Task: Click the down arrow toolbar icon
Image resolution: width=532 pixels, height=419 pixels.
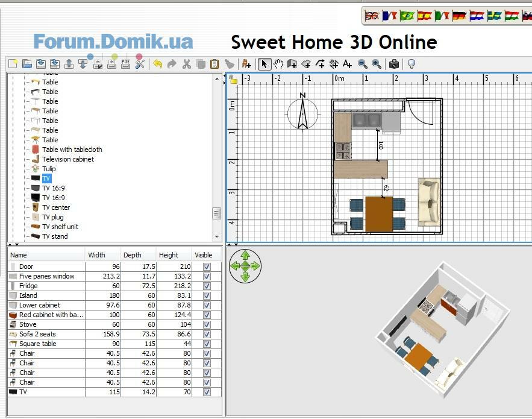Action: pos(83,64)
